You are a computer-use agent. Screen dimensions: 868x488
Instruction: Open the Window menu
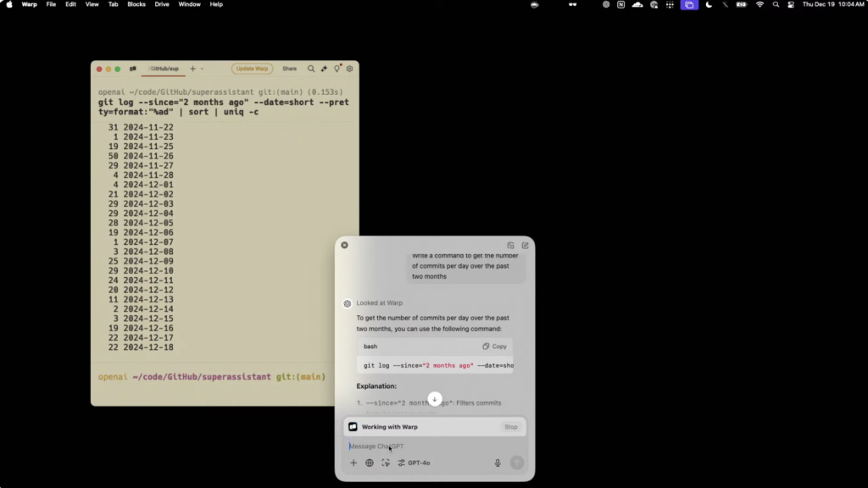(189, 4)
